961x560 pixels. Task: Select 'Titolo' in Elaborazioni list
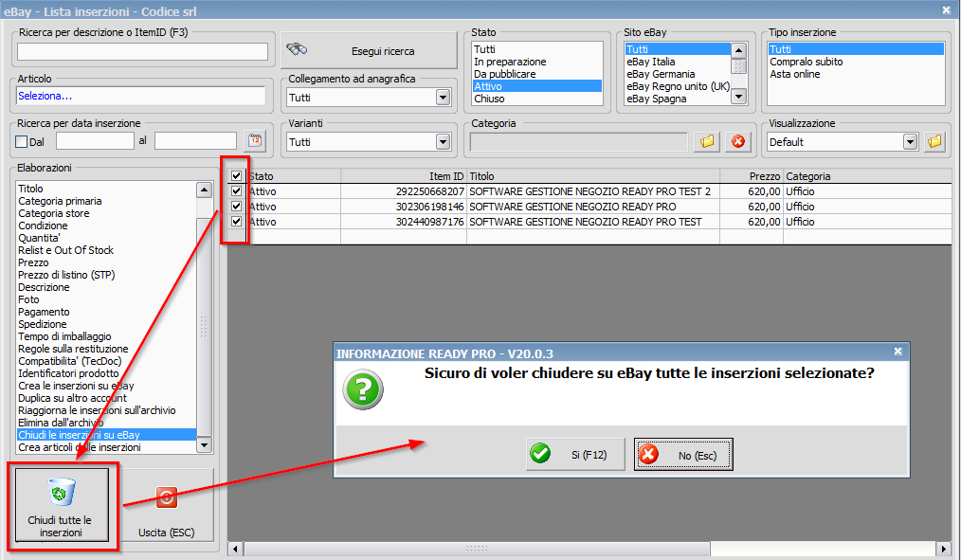107,189
